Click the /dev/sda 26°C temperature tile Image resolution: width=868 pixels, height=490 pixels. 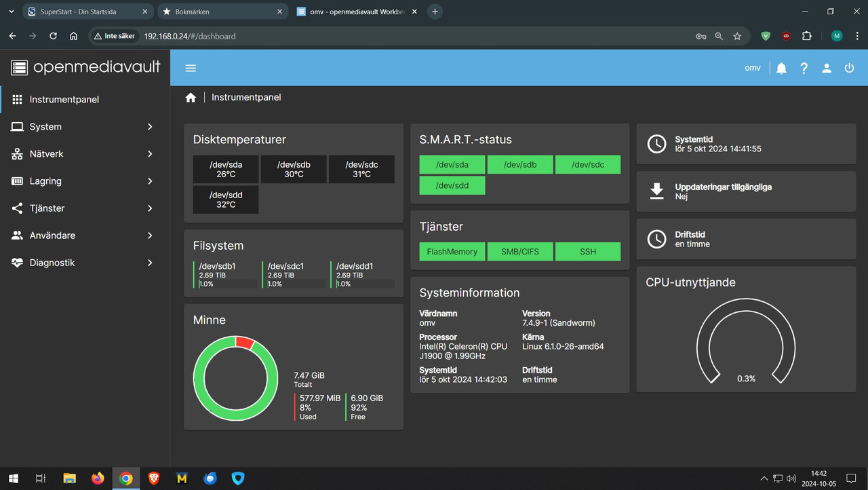tap(226, 169)
